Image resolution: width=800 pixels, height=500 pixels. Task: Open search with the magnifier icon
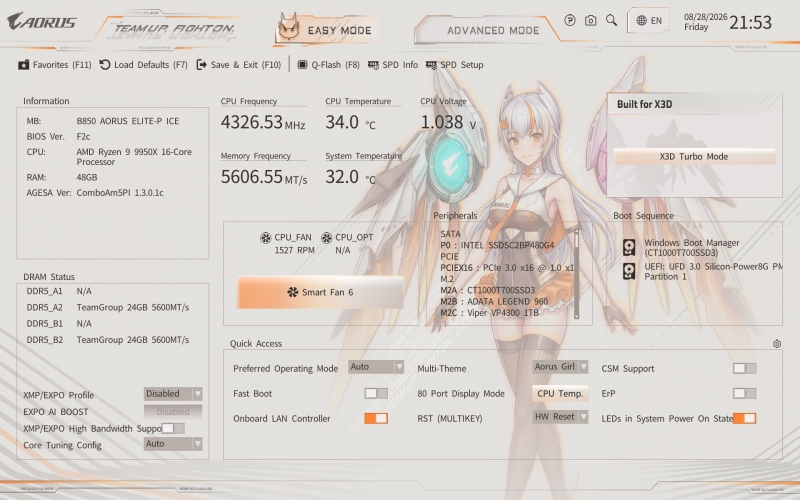[x=611, y=20]
